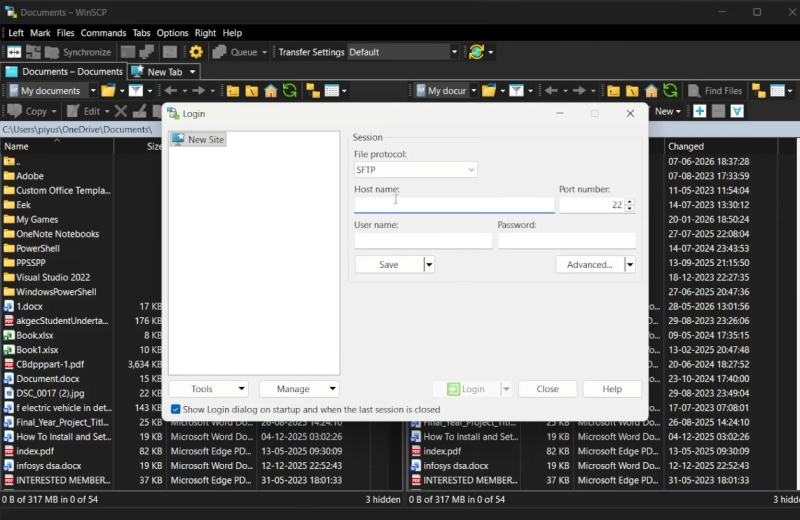Open the Queue toolbar button

(240, 52)
